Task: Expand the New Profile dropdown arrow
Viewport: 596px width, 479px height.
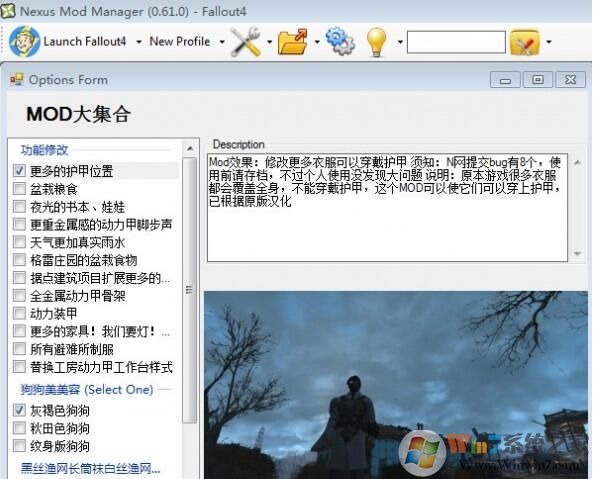Action: 222,42
